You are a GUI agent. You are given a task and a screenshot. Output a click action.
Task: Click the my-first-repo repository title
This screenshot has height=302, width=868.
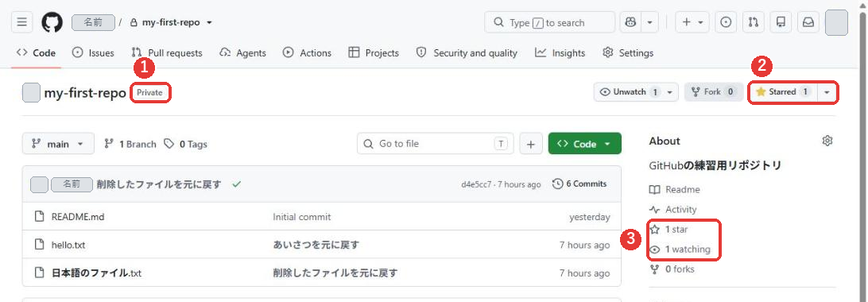coord(85,93)
